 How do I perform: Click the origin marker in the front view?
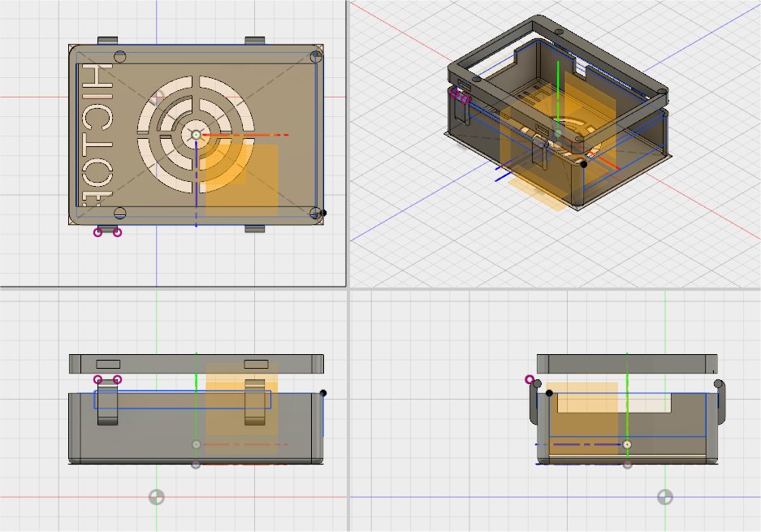point(156,497)
